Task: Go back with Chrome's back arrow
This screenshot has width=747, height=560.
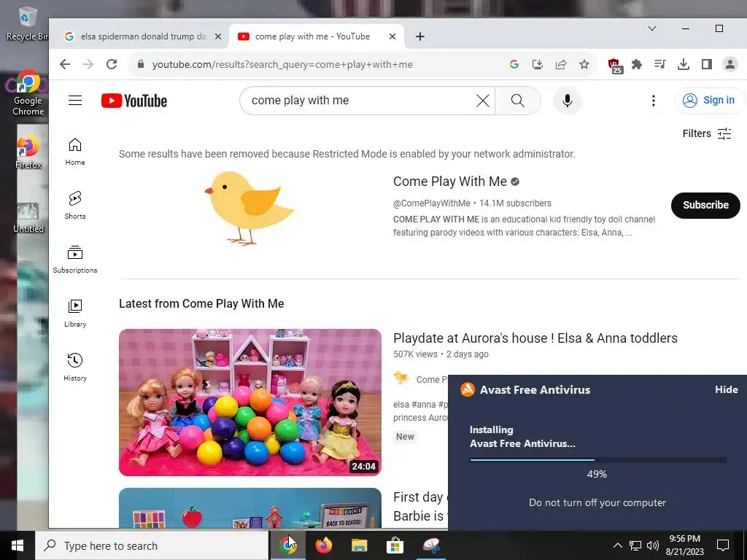Action: pos(65,64)
